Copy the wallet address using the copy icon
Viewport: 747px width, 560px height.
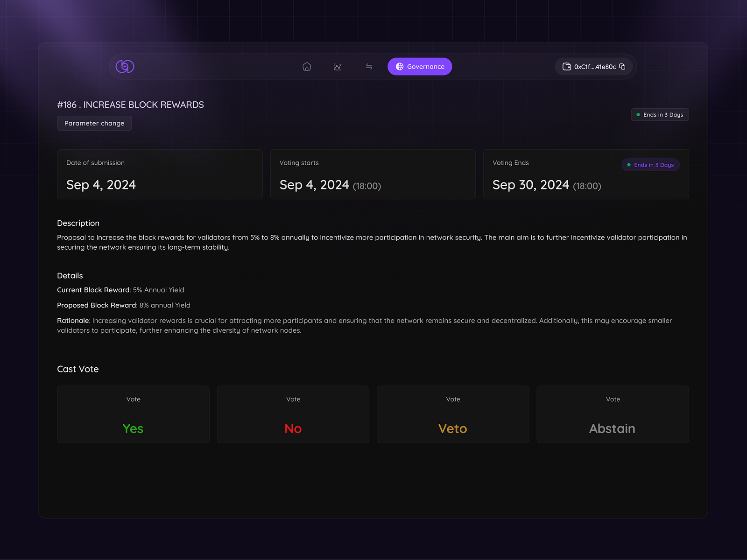[623, 66]
